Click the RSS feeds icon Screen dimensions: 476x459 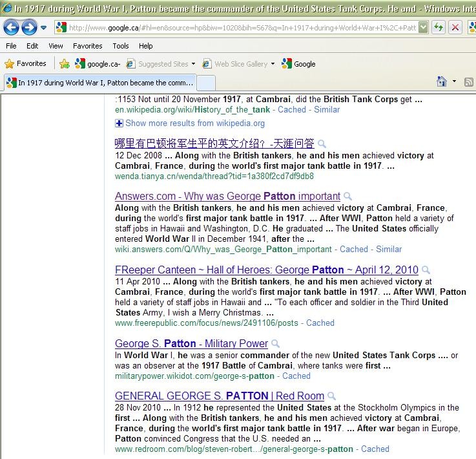(x=470, y=81)
